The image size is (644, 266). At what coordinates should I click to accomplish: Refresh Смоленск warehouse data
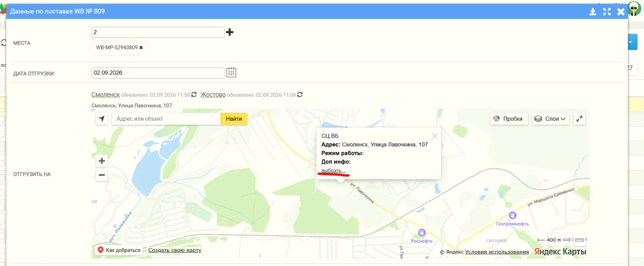(x=194, y=95)
